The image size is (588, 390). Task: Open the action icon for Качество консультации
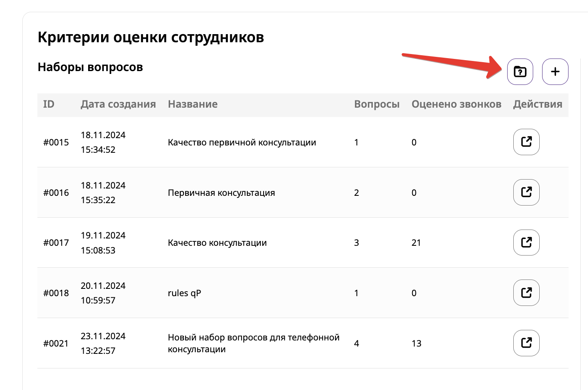point(526,243)
